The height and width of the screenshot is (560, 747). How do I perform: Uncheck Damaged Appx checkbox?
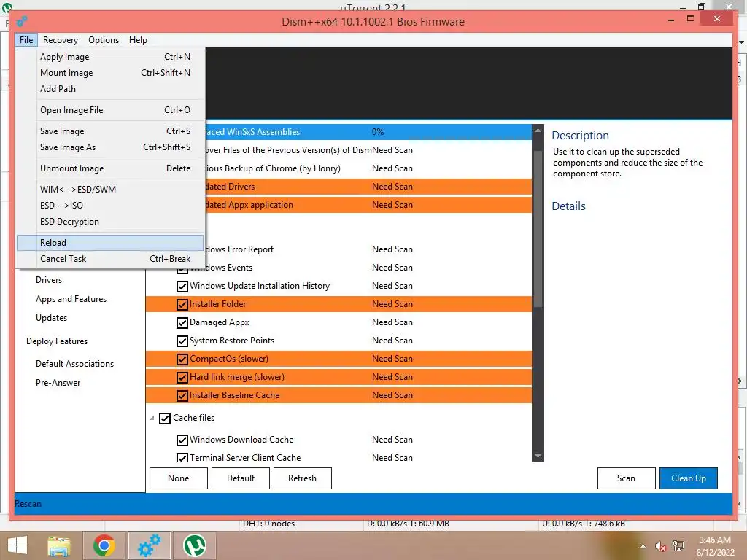click(182, 323)
